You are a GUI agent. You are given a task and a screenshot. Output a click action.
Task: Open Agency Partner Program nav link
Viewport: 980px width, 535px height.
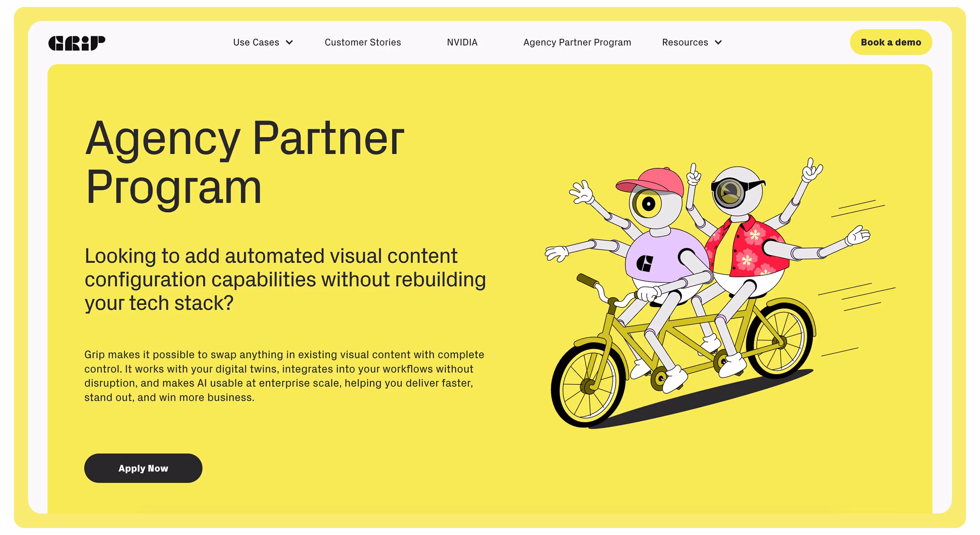point(577,42)
